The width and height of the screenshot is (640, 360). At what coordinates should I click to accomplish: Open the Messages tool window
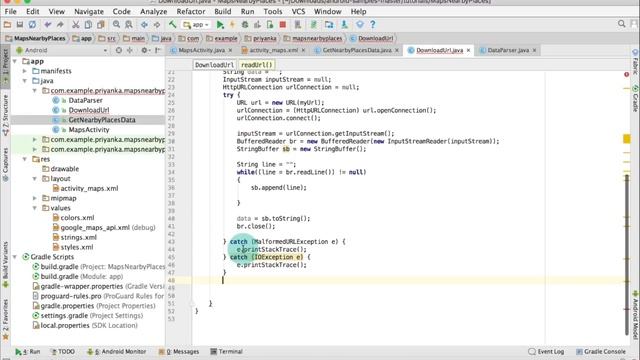tap(179, 351)
